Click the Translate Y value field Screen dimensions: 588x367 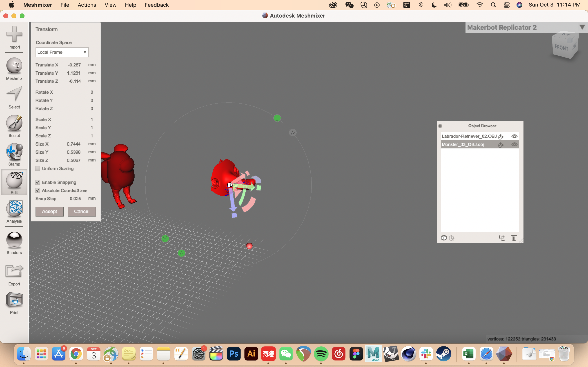74,73
